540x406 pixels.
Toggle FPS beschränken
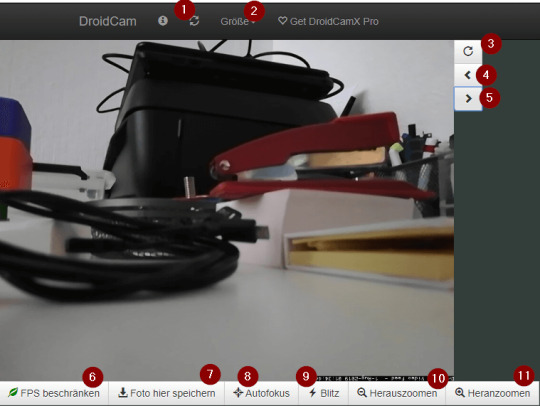pyautogui.click(x=54, y=393)
